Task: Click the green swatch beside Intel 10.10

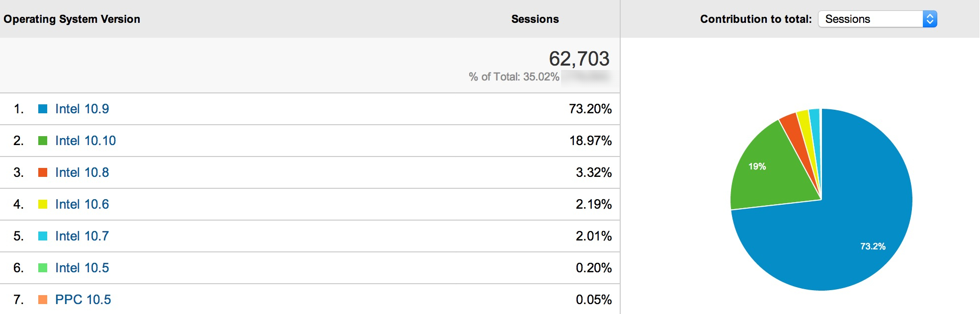Action: tap(43, 141)
